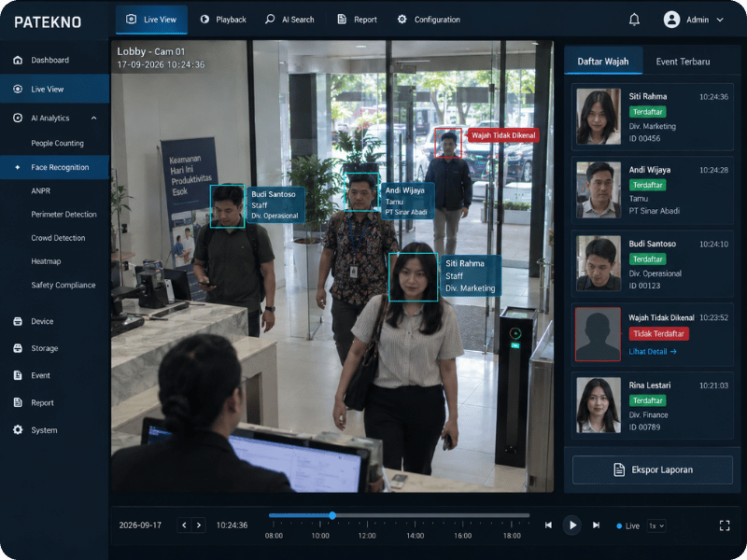Open Heatmap analytics
This screenshot has width=747, height=560.
click(46, 261)
